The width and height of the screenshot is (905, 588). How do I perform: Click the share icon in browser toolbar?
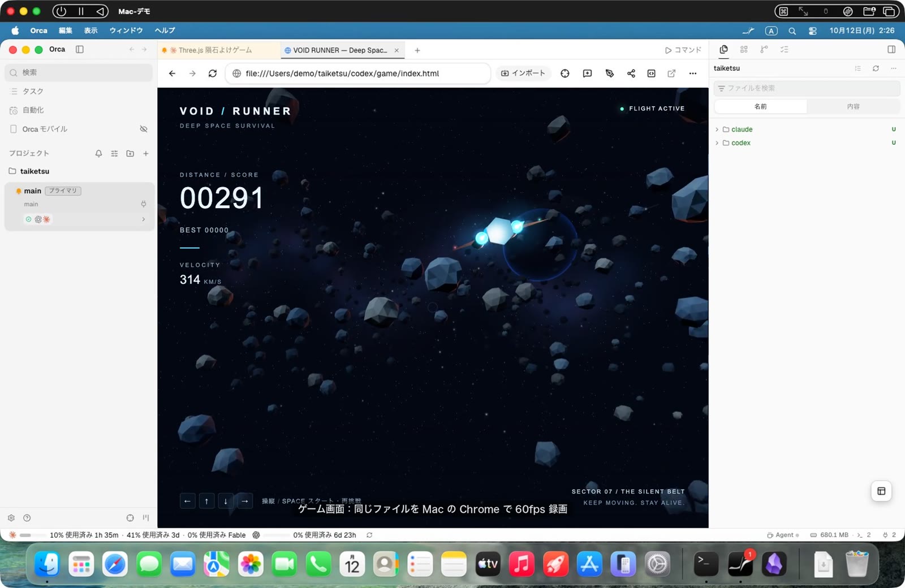pos(631,73)
